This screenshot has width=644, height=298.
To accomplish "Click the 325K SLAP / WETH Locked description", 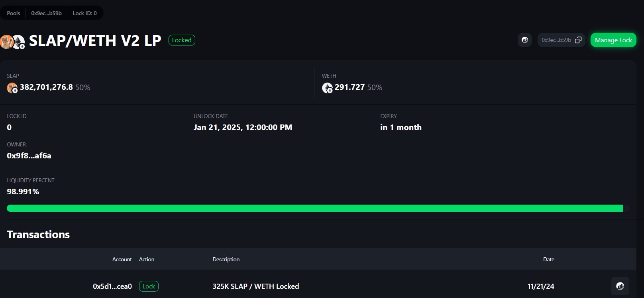I will coord(256,286).
